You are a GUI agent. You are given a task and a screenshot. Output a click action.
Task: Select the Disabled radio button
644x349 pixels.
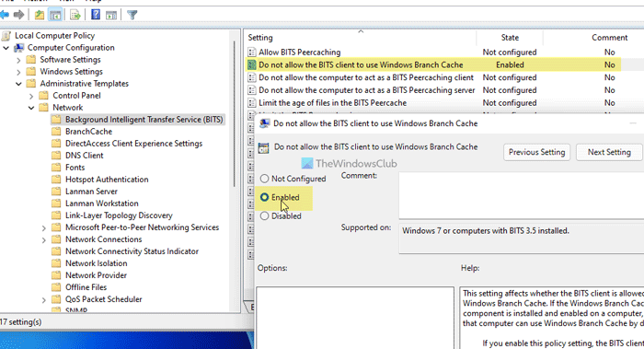pyautogui.click(x=265, y=215)
